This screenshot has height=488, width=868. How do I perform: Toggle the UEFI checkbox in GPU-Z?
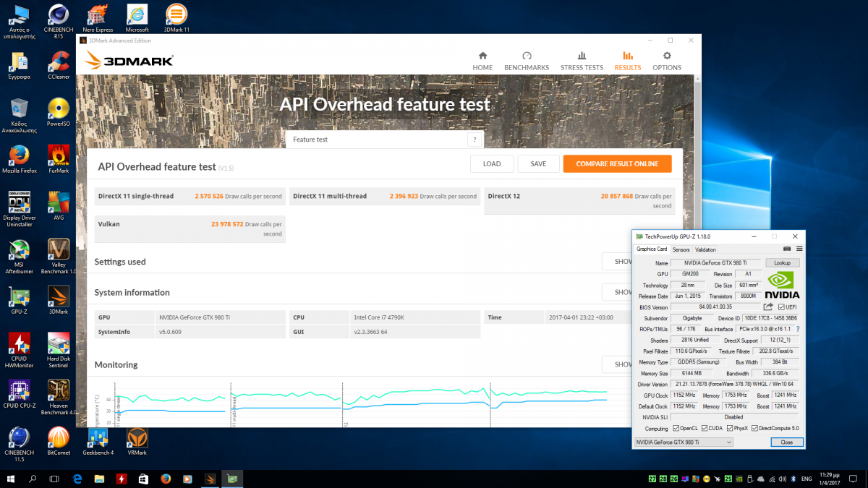781,307
